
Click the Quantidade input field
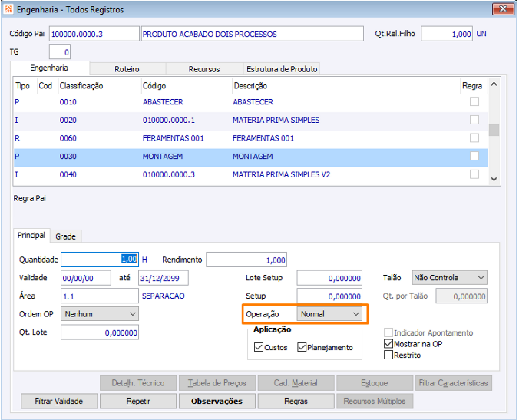(x=100, y=260)
